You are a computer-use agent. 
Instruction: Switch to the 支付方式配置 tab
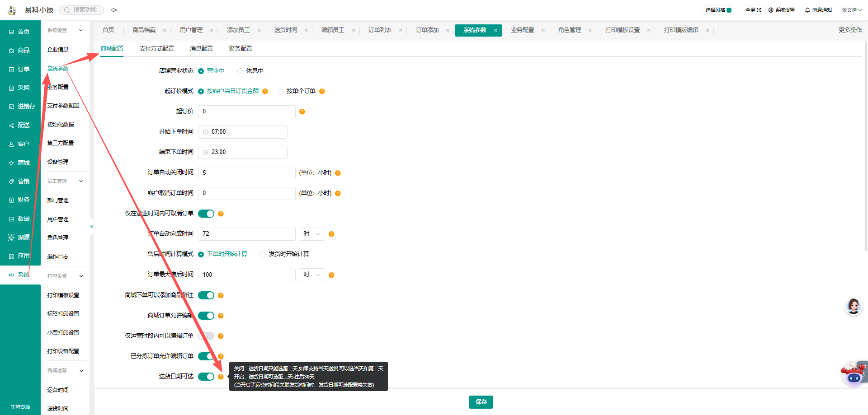click(156, 48)
